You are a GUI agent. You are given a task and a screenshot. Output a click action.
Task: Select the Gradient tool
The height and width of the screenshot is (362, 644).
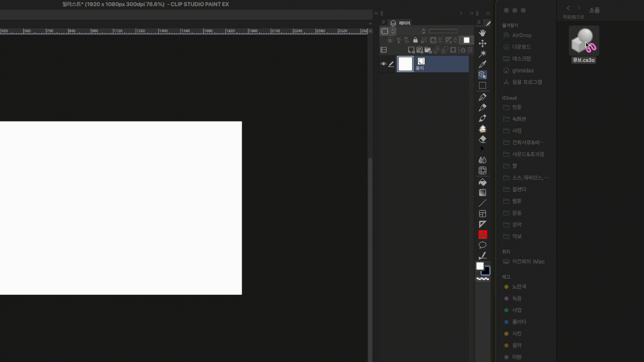tap(482, 193)
